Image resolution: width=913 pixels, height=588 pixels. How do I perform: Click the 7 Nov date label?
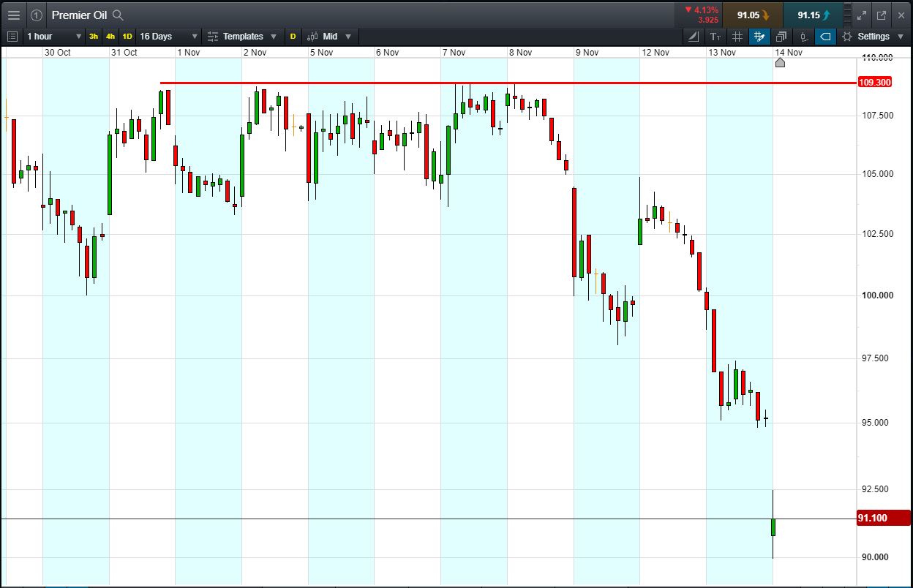coord(454,52)
